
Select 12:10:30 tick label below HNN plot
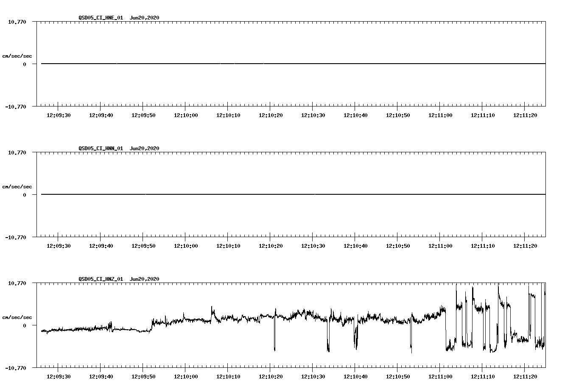(313, 246)
